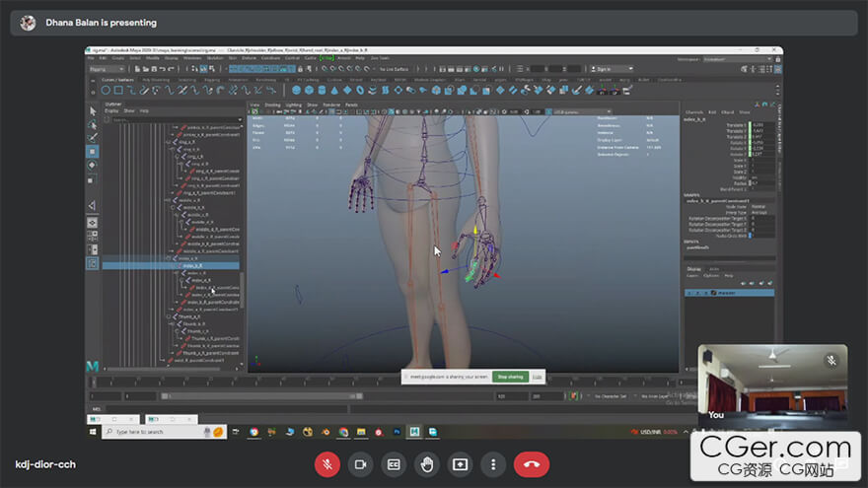The image size is (868, 488).
Task: Collapse the thumb_a_R node in Outliner
Action: pos(169,316)
